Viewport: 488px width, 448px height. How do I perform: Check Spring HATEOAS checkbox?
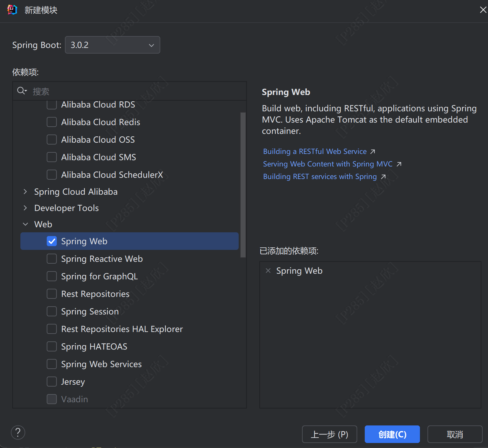click(x=52, y=346)
